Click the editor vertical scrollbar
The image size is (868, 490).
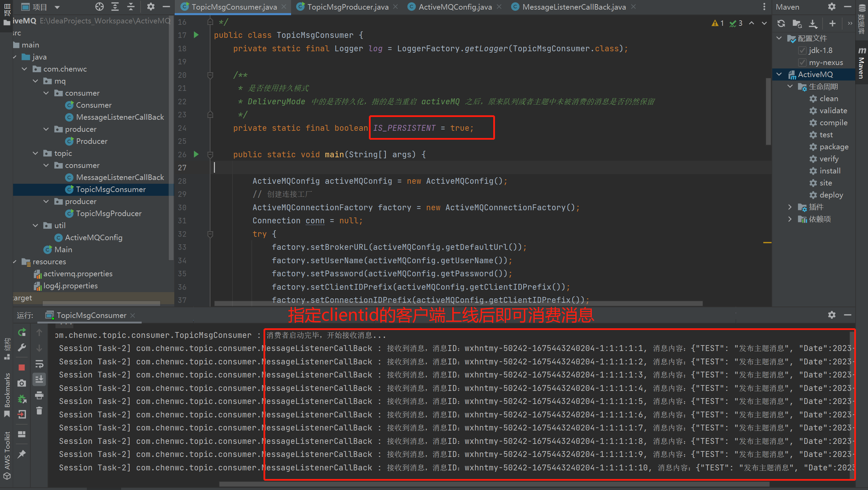point(768,111)
